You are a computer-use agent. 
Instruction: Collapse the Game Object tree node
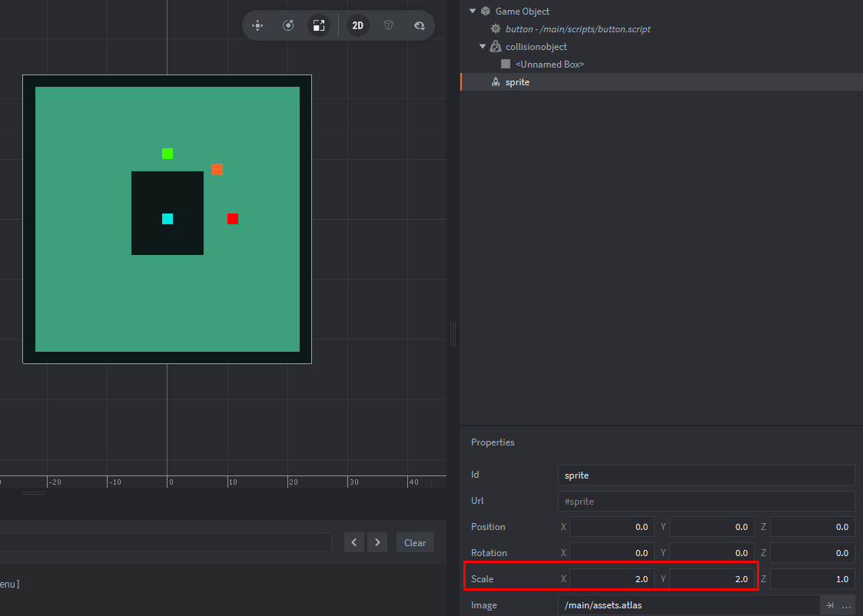click(473, 12)
